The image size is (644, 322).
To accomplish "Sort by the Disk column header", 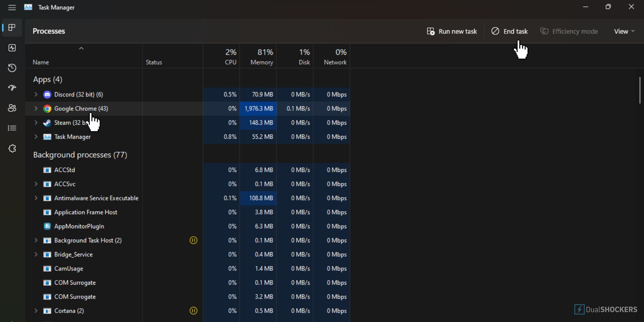I will coord(295,56).
